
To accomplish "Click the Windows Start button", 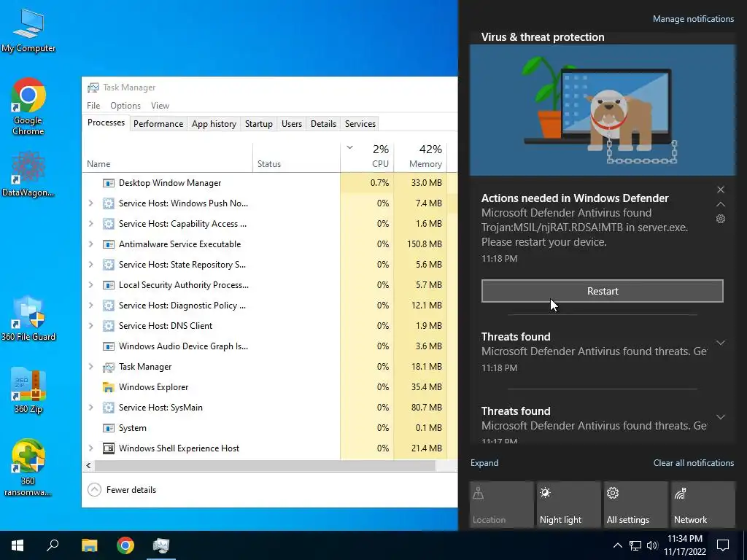I will point(18,545).
